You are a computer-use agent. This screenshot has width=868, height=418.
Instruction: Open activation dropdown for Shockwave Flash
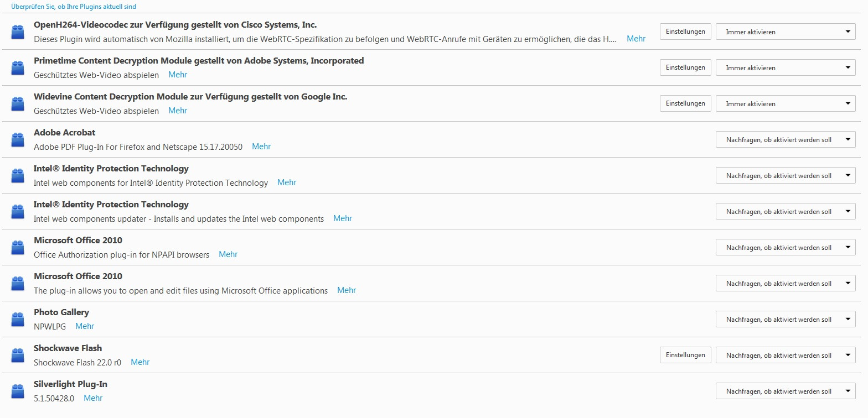(x=786, y=356)
